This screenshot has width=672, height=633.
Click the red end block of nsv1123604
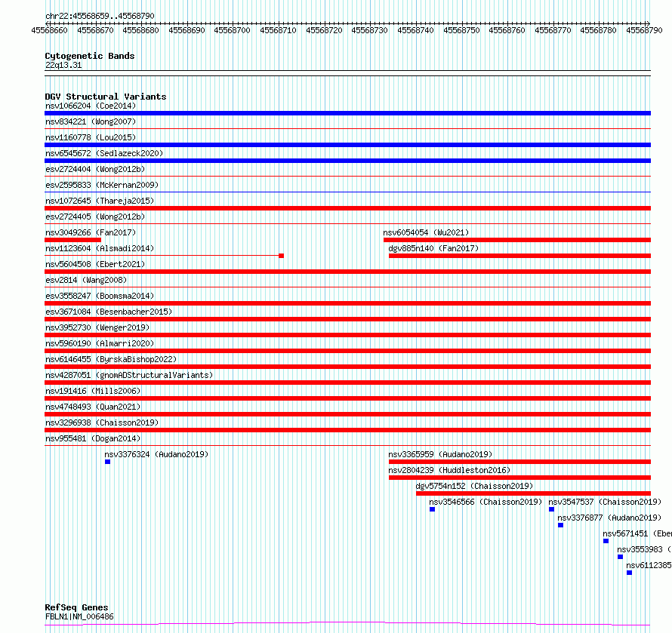click(281, 256)
